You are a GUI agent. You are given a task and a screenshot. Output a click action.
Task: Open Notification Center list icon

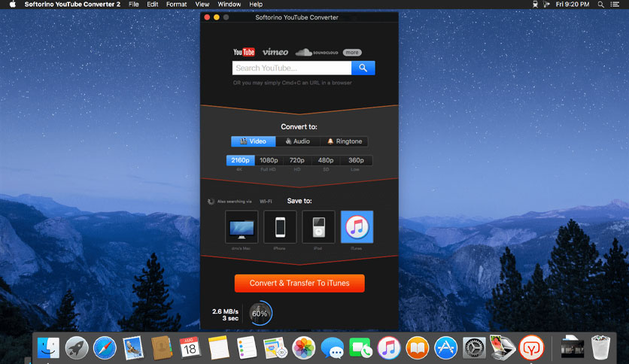click(x=615, y=5)
